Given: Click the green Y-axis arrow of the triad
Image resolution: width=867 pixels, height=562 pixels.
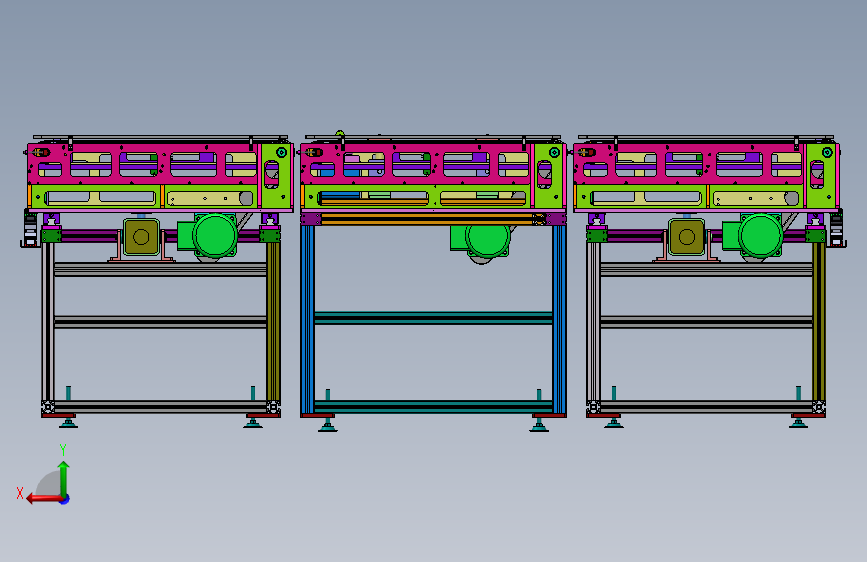Looking at the screenshot, I should pos(64,478).
